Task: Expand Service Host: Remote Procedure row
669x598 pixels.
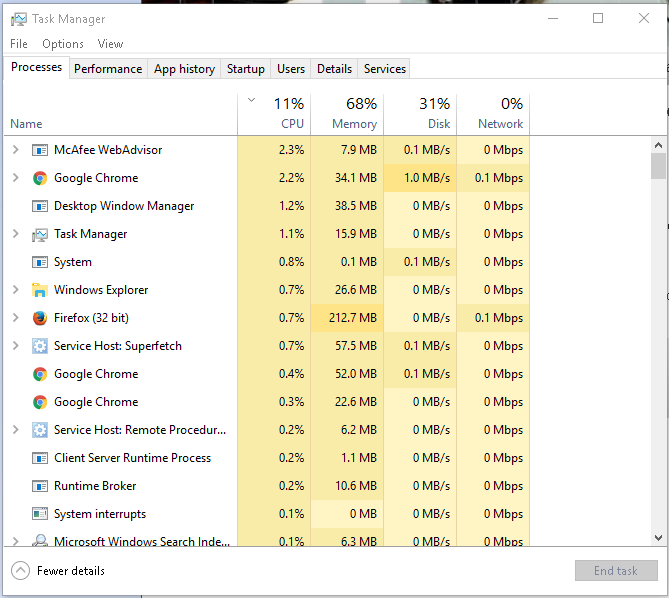Action: [x=15, y=430]
